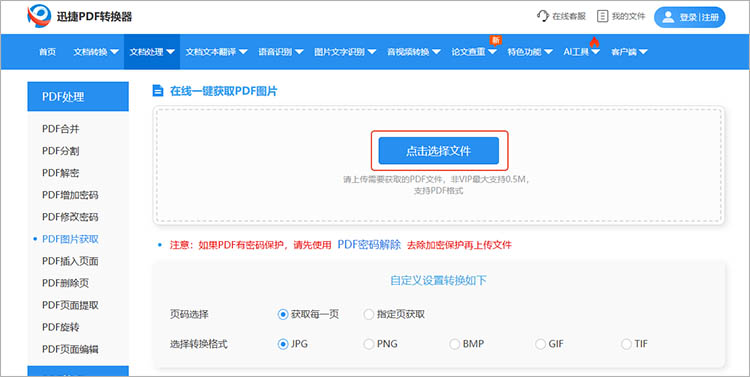The width and height of the screenshot is (750, 377).
Task: Click the user avatar icon in login button
Action: (667, 17)
